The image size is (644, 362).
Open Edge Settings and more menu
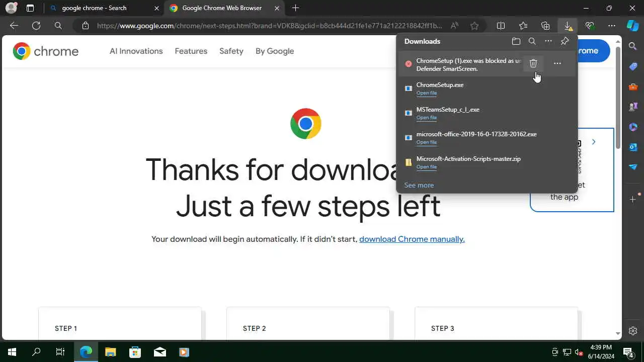[612, 26]
